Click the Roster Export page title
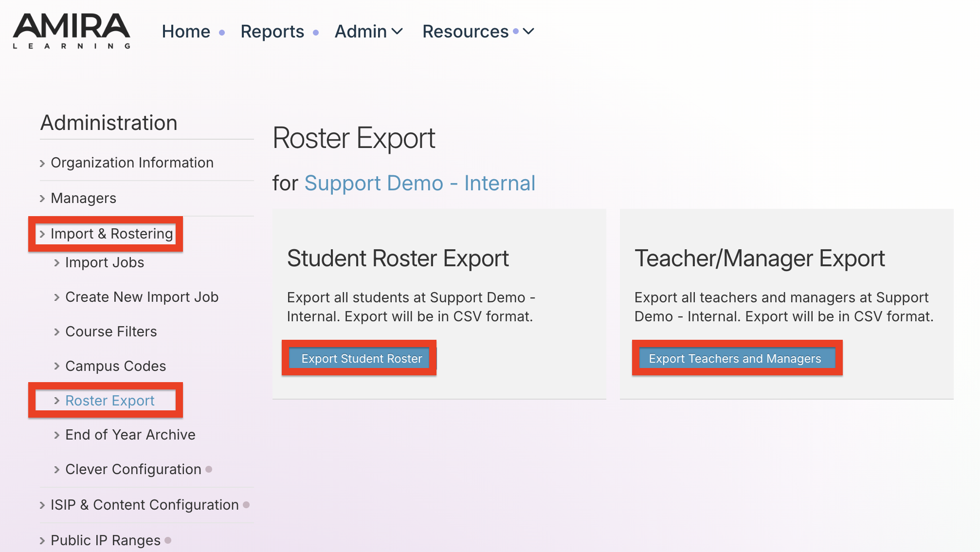This screenshot has height=552, width=980. click(354, 138)
